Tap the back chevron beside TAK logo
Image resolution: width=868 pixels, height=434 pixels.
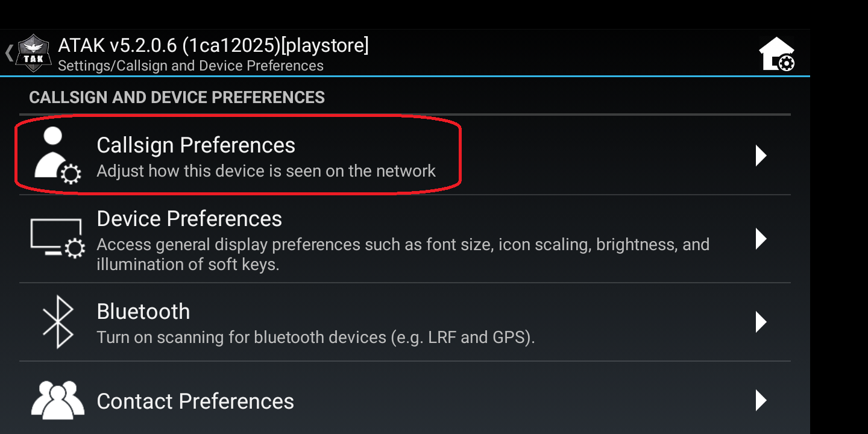8,52
